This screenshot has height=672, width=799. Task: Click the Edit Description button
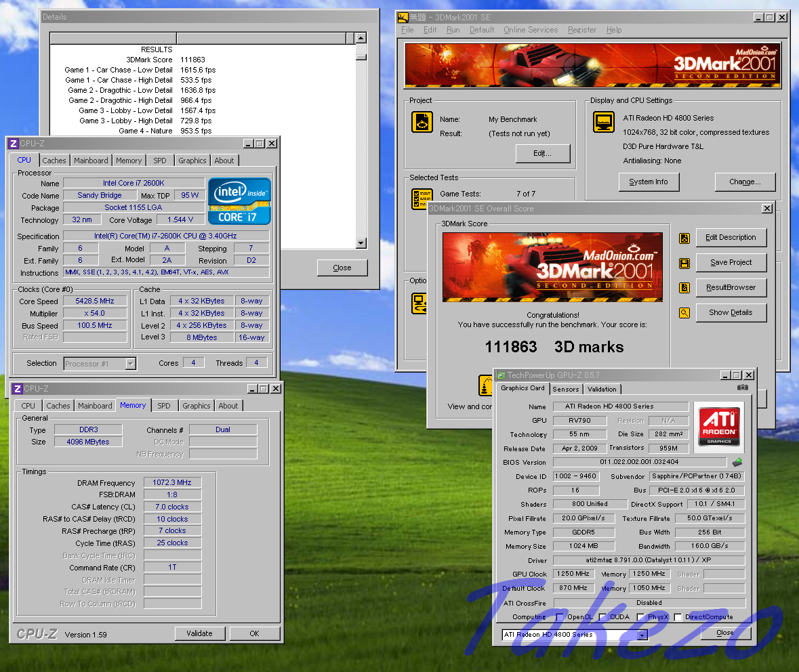(x=731, y=237)
